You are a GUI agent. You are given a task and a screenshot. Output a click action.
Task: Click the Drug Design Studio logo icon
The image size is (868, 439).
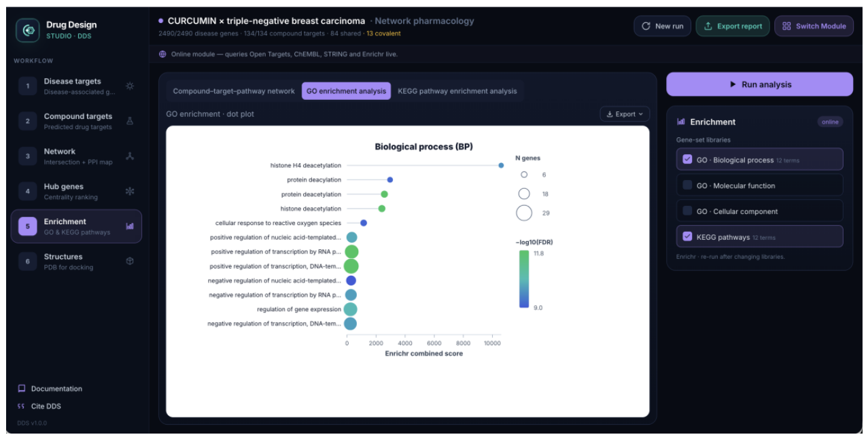click(x=28, y=30)
